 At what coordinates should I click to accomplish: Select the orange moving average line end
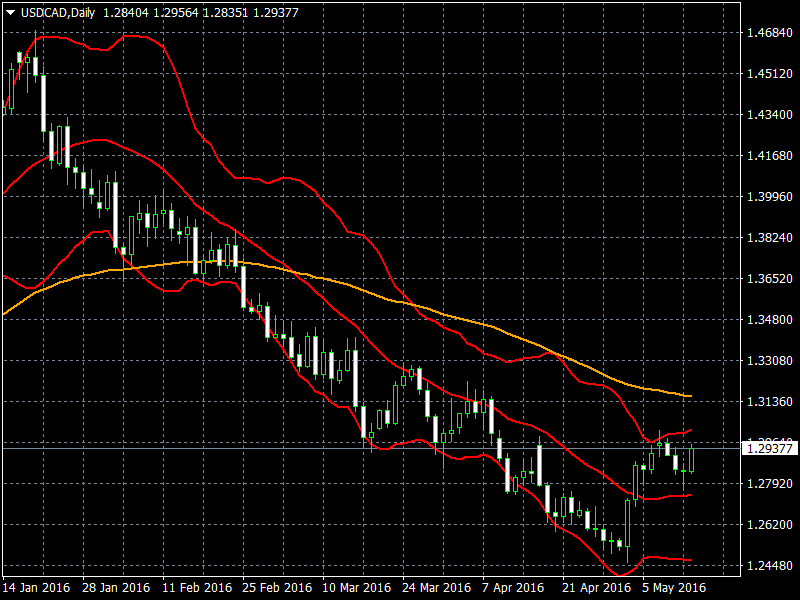[690, 396]
